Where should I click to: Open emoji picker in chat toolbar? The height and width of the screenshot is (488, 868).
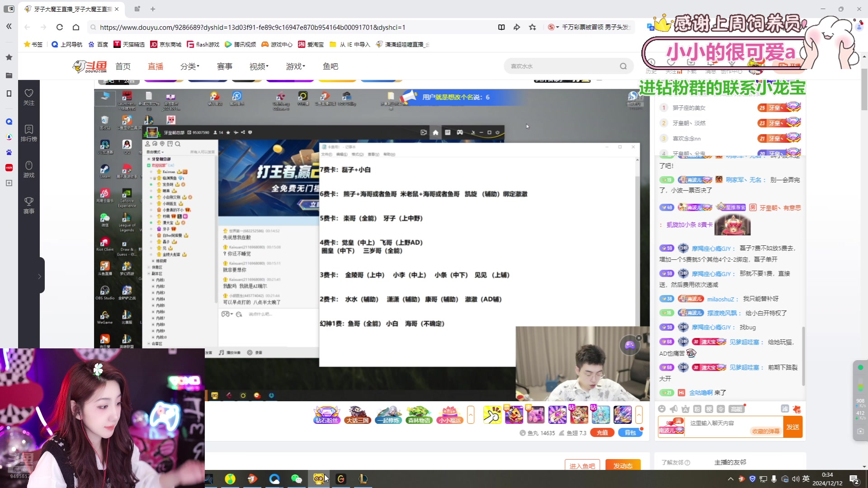point(662,409)
